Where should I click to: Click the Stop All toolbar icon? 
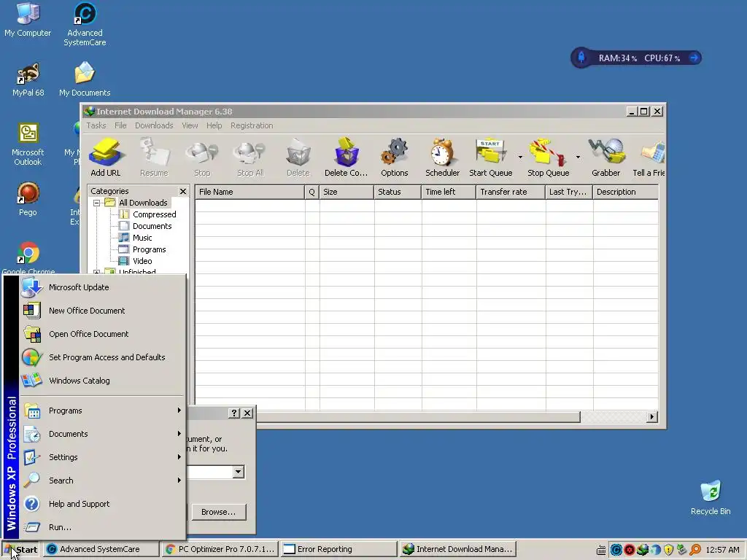click(250, 157)
